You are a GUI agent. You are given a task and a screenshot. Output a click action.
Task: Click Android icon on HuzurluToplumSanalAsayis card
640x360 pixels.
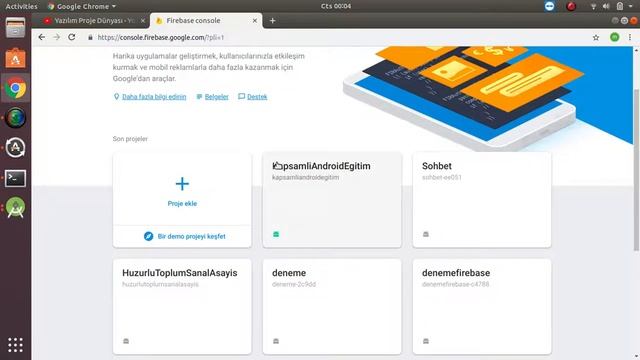[x=126, y=341]
